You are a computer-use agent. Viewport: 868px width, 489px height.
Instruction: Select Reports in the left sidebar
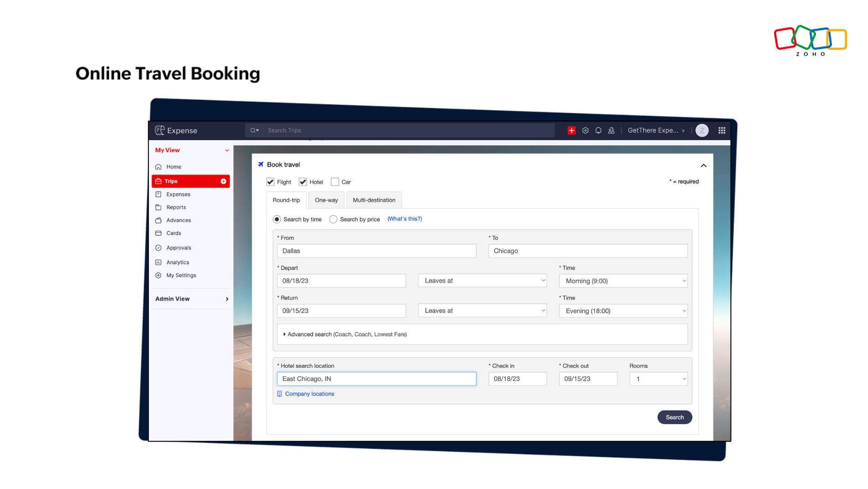[x=176, y=207]
